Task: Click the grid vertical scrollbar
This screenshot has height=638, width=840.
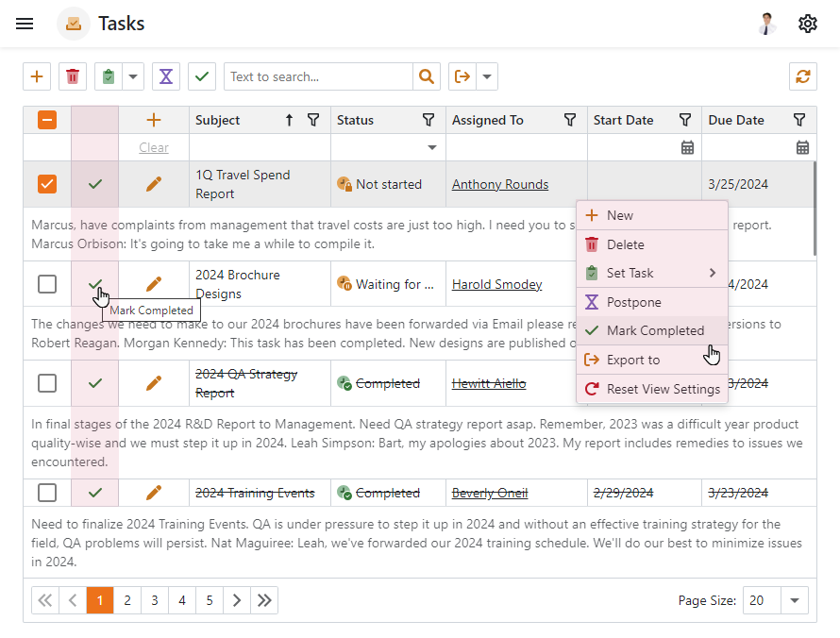Action: tap(815, 209)
